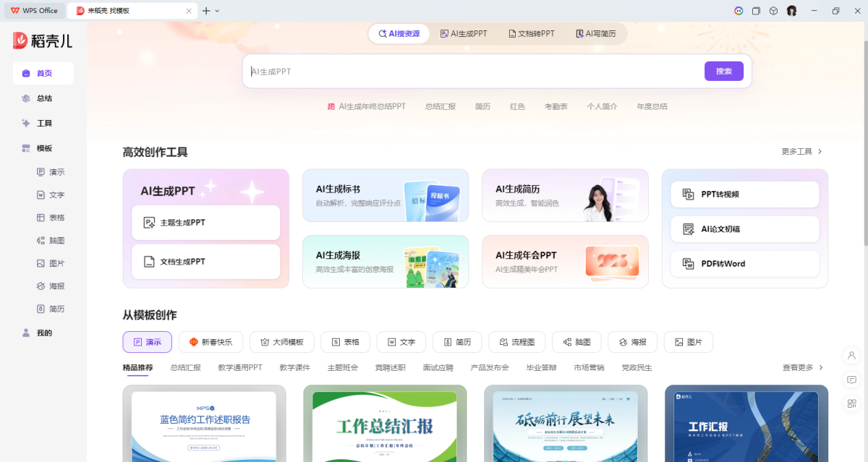Click 主题生成PPT button
This screenshot has height=462, width=868.
(205, 223)
